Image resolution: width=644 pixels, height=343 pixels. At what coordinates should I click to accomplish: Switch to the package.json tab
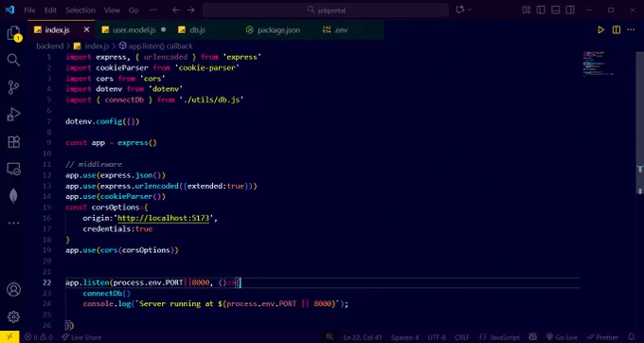click(x=278, y=30)
